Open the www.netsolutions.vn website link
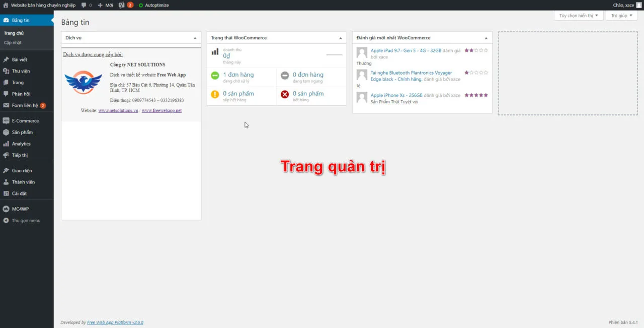Viewport: 644px width, 328px height. pos(118,110)
